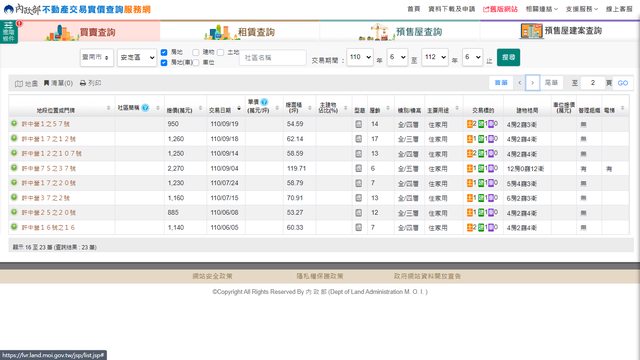Enable the 土地 checkbox
Screen dimensions: 640x360
pyautogui.click(x=220, y=52)
